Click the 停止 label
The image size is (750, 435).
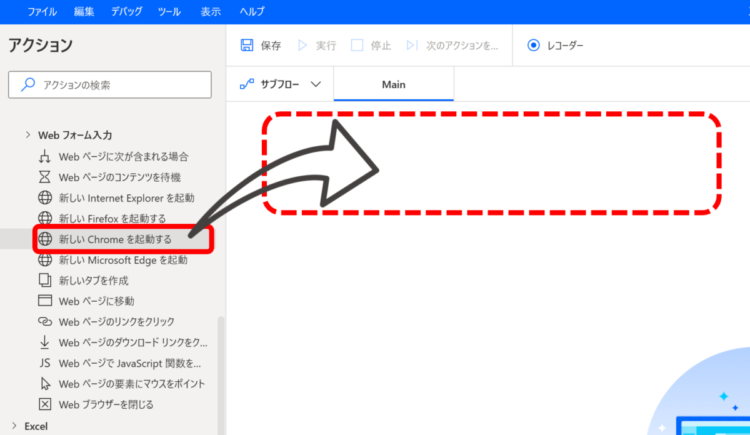pos(381,46)
